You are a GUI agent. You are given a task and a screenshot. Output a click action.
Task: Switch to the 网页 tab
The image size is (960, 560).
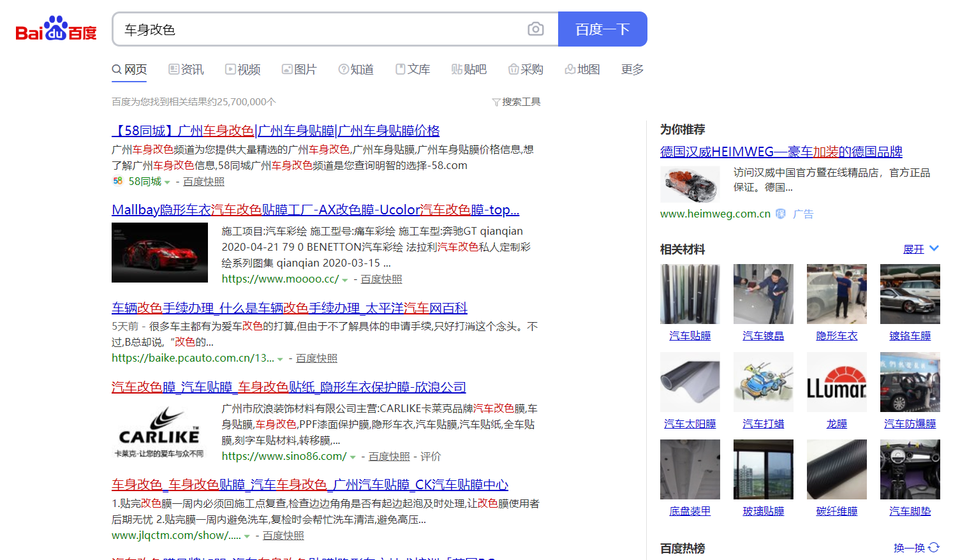click(129, 69)
